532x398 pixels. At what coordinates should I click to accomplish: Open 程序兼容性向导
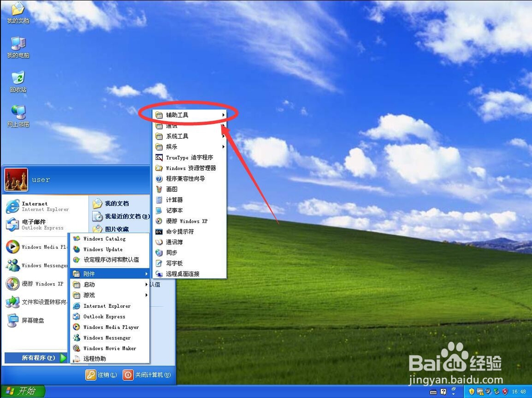coord(190,179)
